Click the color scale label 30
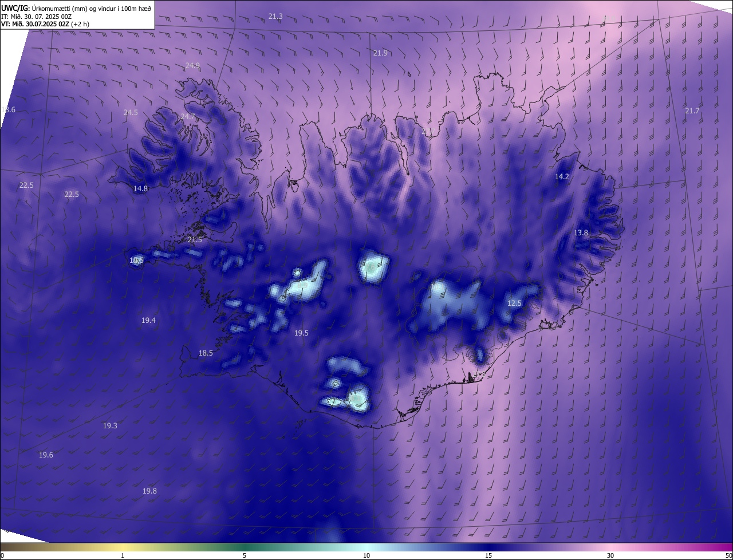733x560 pixels. coord(610,555)
